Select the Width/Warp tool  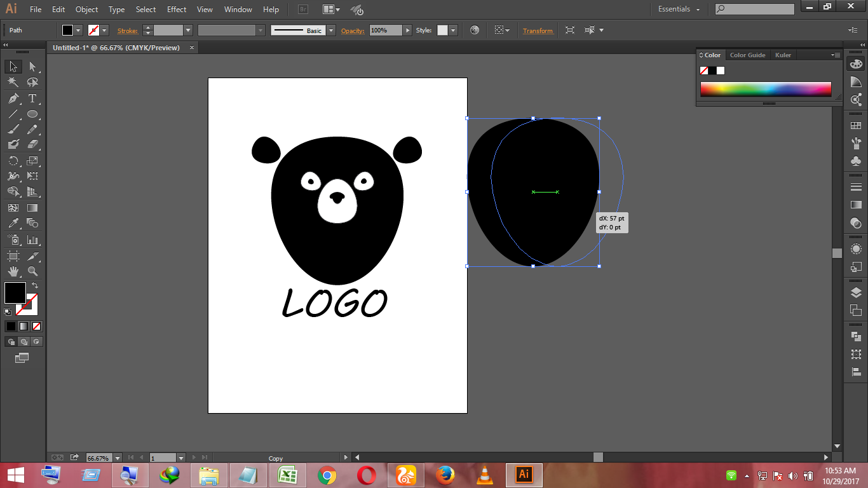click(x=13, y=176)
